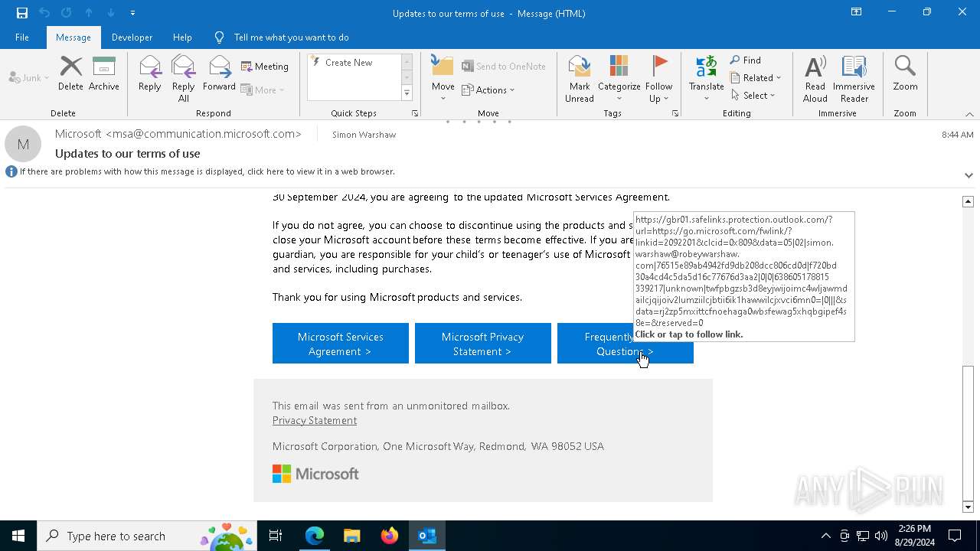The width and height of the screenshot is (980, 551).
Task: Click Outlook icon in taskbar
Action: pos(427,536)
